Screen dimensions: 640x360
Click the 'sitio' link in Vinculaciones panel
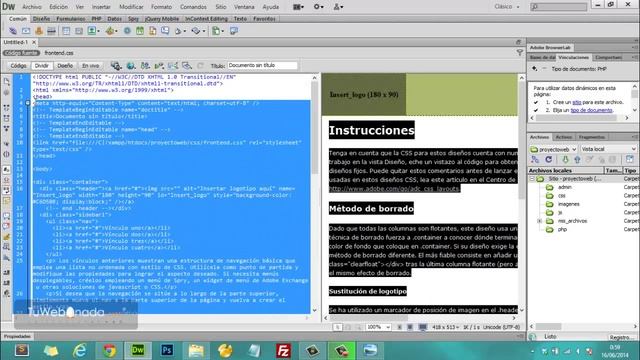tap(576, 102)
